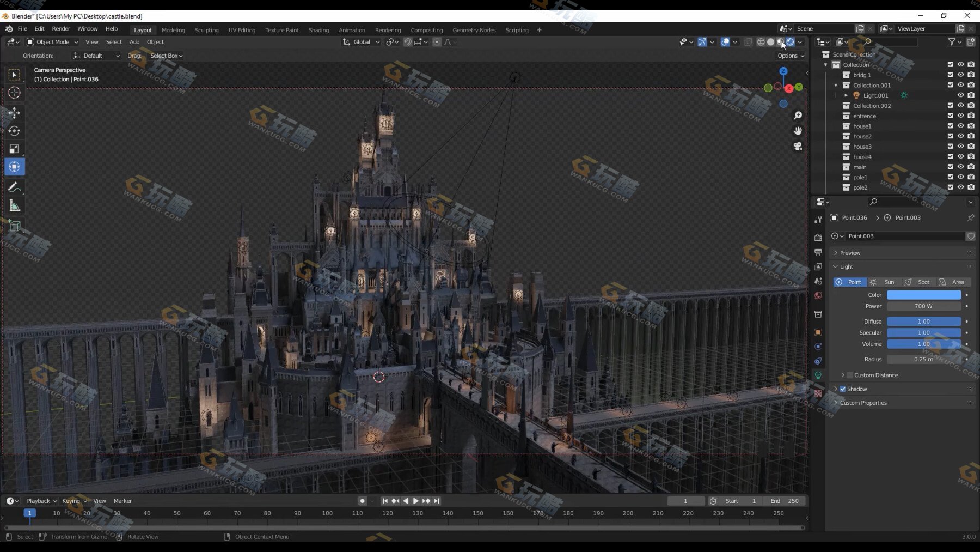Open the Render menu
The height and width of the screenshot is (552, 980).
(61, 29)
